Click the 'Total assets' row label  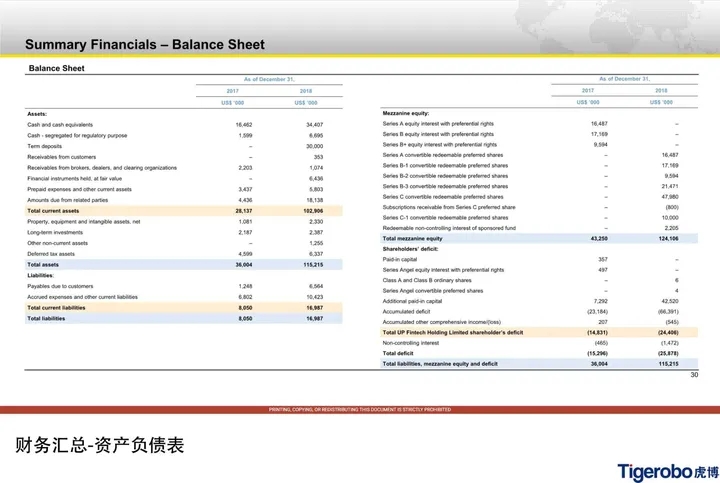point(43,265)
